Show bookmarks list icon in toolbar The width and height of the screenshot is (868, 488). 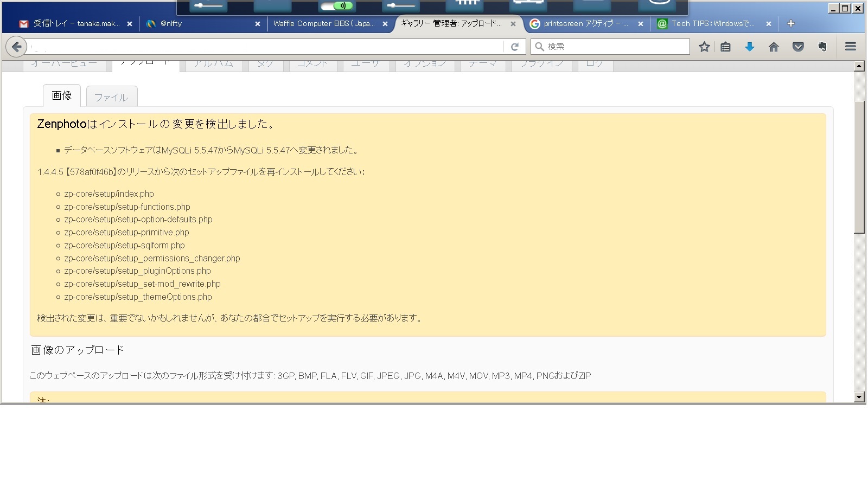(726, 47)
